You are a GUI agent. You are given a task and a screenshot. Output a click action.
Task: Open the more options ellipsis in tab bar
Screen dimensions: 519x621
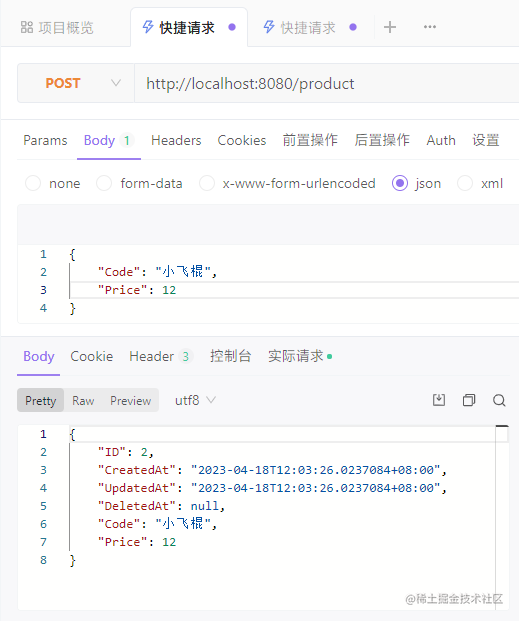pyautogui.click(x=430, y=27)
